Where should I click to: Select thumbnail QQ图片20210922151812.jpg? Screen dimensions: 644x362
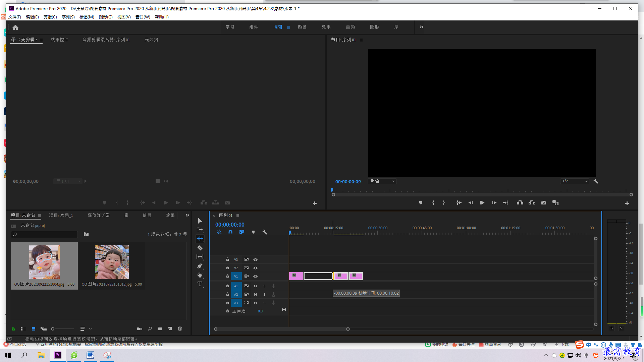112,262
